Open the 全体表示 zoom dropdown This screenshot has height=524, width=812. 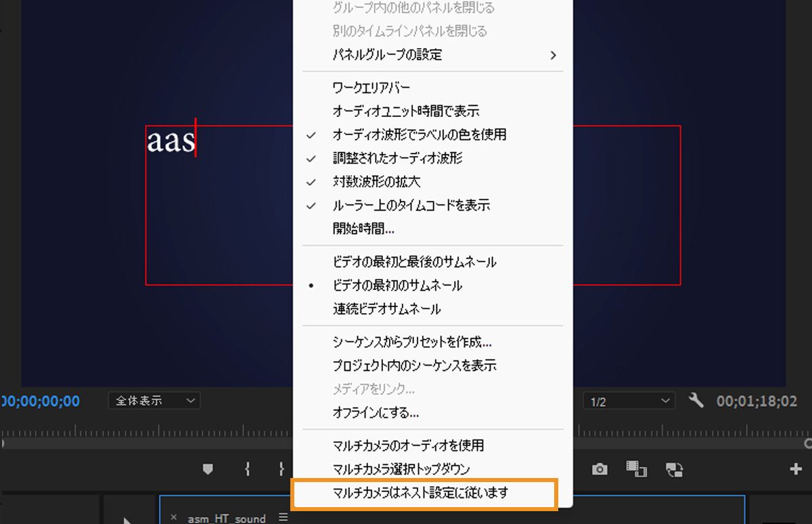click(154, 400)
